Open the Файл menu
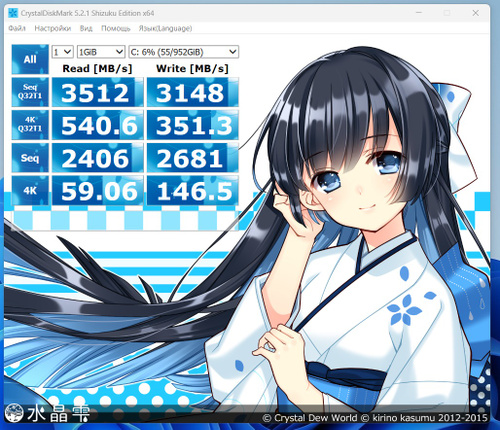Screen dimensions: 500x430 tap(17, 28)
